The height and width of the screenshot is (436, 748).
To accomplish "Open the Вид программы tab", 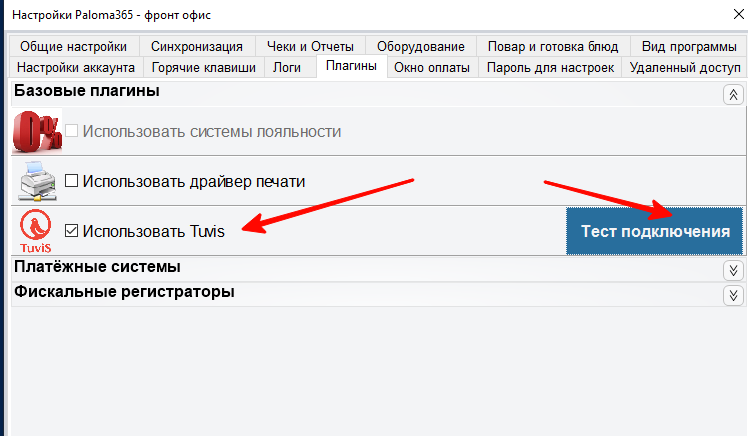I will click(689, 46).
